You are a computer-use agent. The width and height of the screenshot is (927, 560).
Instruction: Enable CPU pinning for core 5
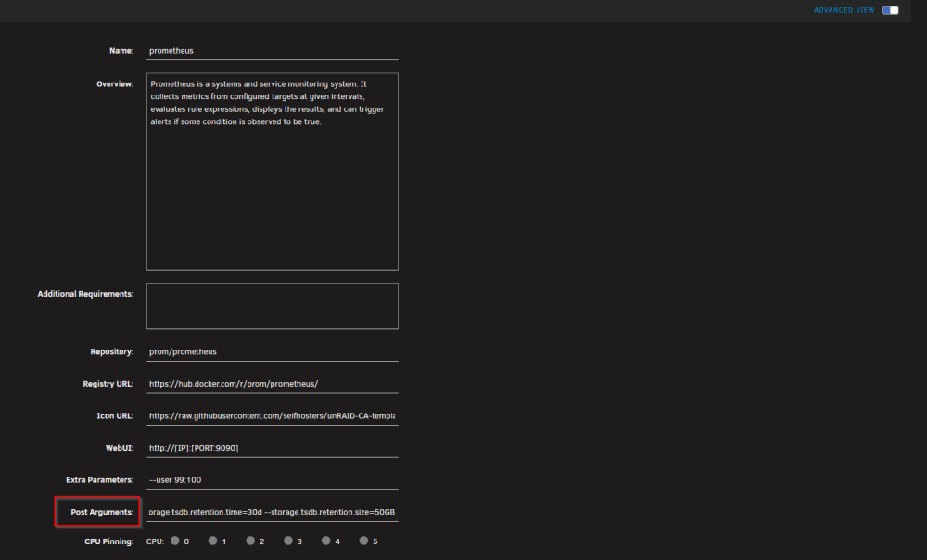pos(363,541)
